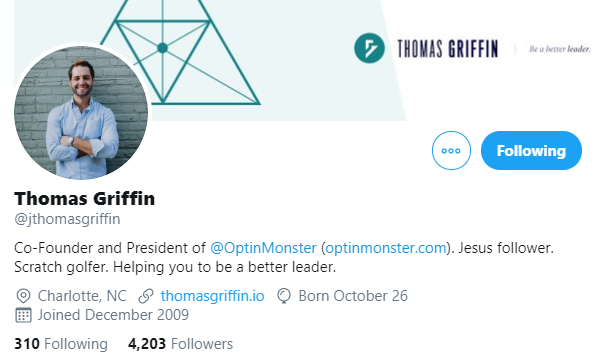This screenshot has height=361, width=597.
Task: View the 310 Following list
Action: 61,344
